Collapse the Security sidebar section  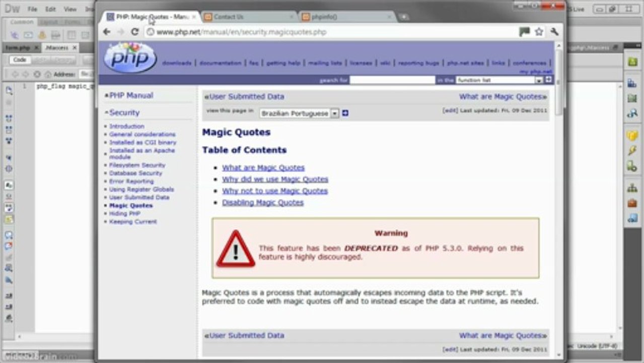tap(122, 113)
